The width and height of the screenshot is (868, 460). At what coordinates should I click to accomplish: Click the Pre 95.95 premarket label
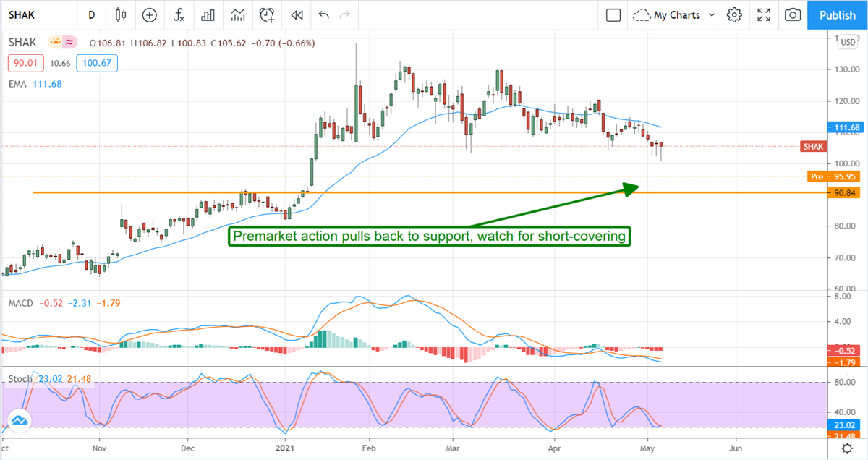pos(833,176)
